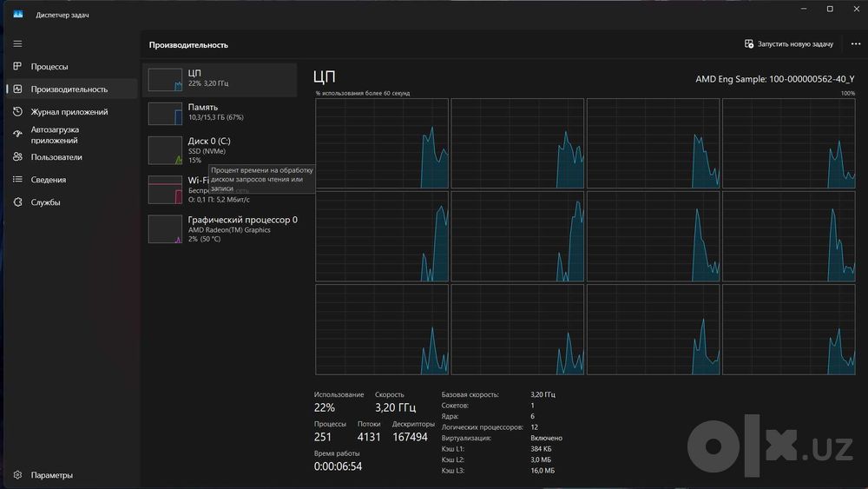Go to Пользователи tab
Viewport: 868px width, 489px height.
pyautogui.click(x=72, y=156)
